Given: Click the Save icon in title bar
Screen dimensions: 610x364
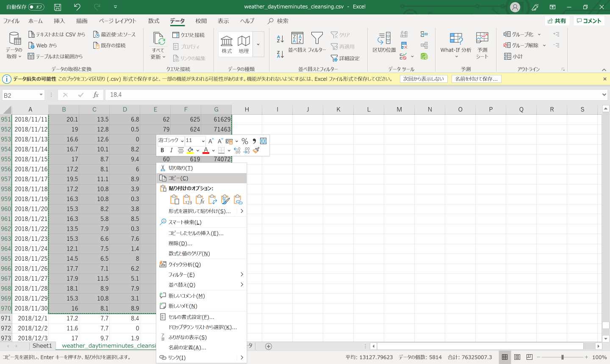Looking at the screenshot, I should [x=58, y=7].
